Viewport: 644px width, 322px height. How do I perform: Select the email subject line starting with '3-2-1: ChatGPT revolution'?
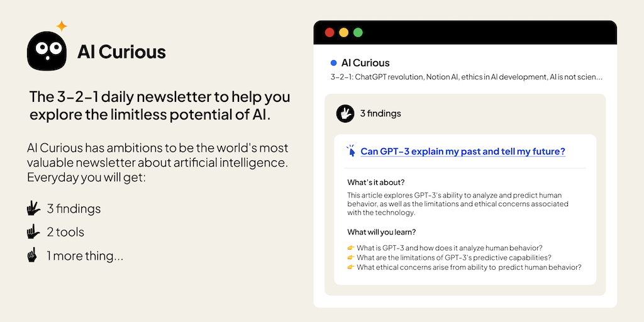(466, 77)
